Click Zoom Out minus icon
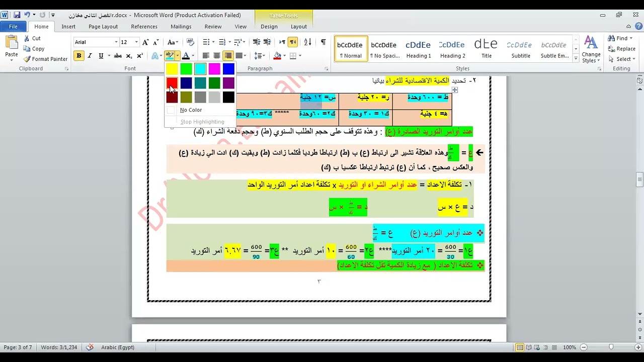The image size is (644, 362). coord(584,347)
